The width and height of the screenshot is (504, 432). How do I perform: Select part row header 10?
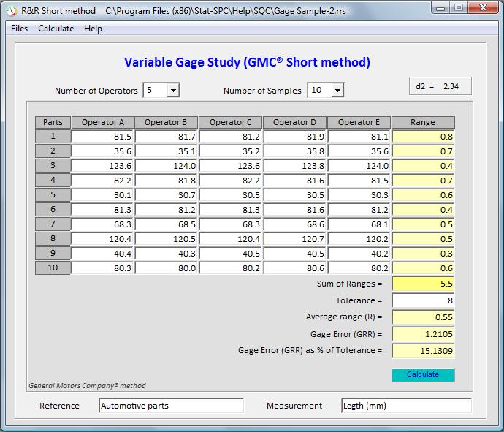coord(53,268)
